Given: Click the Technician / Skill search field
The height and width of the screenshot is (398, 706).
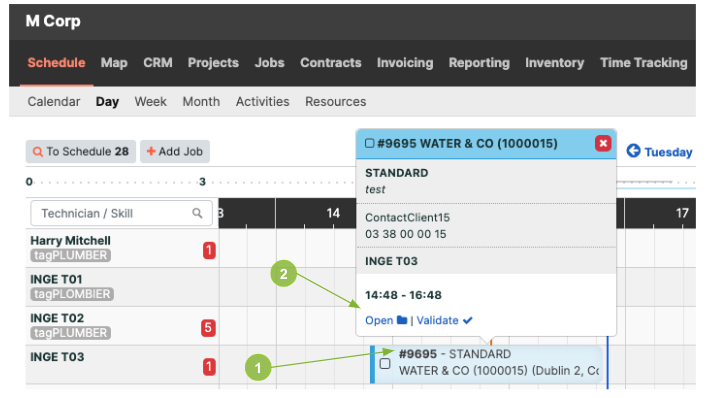Looking at the screenshot, I should tap(121, 213).
